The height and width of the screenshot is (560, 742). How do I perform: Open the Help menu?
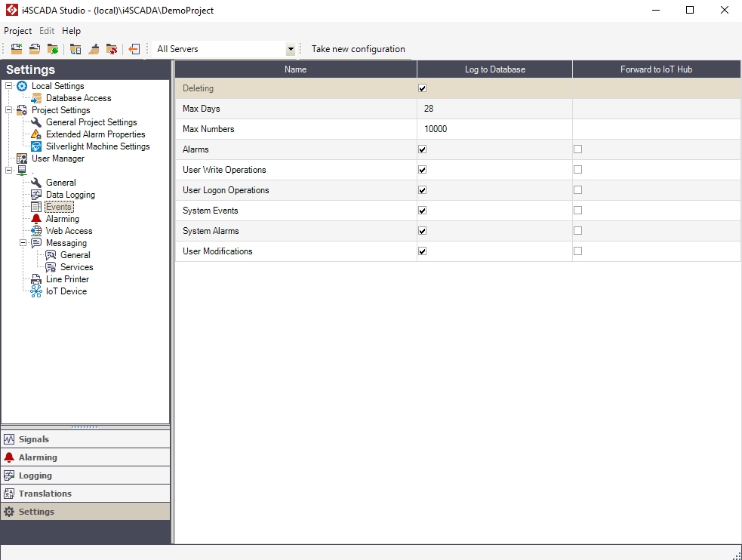(x=71, y=31)
